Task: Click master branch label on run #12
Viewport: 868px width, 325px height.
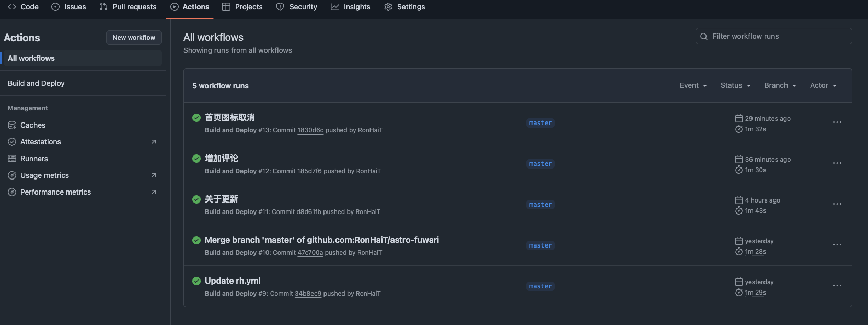Action: click(540, 164)
